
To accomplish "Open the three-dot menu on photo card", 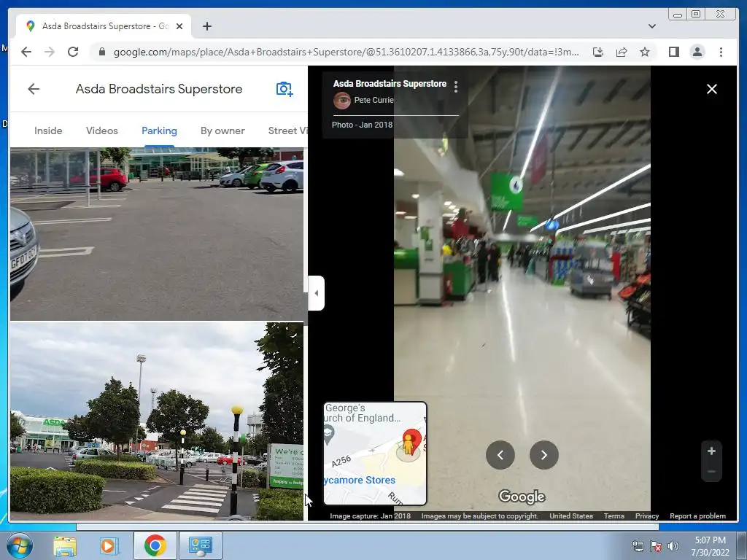I will 456,86.
